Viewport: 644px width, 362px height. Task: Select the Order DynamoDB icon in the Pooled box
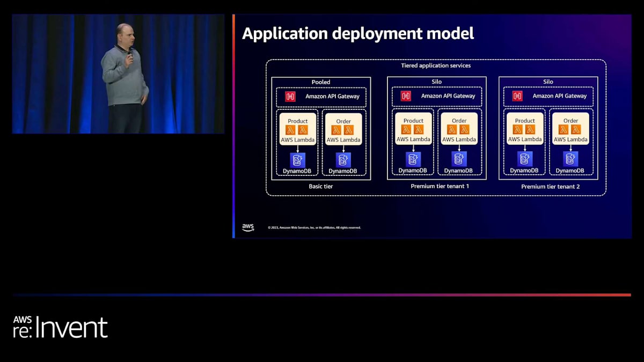pos(343,160)
